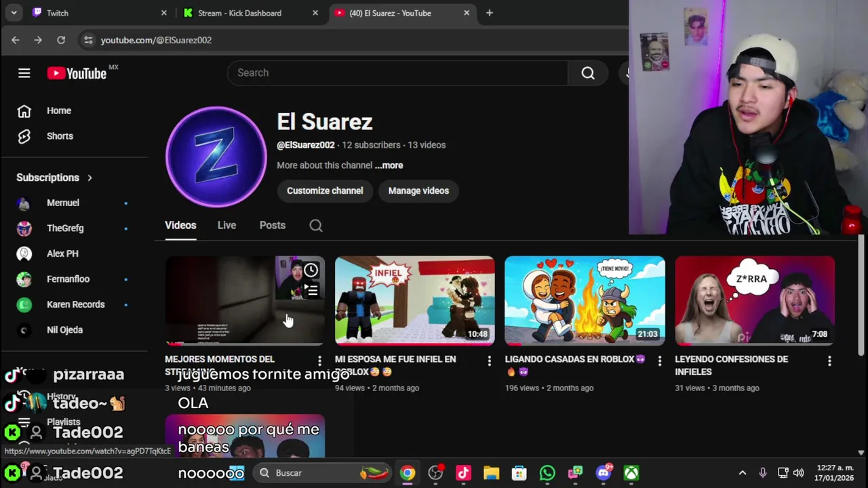Image resolution: width=868 pixels, height=488 pixels.
Task: Click the El Suarez channel avatar
Action: pyautogui.click(x=216, y=157)
